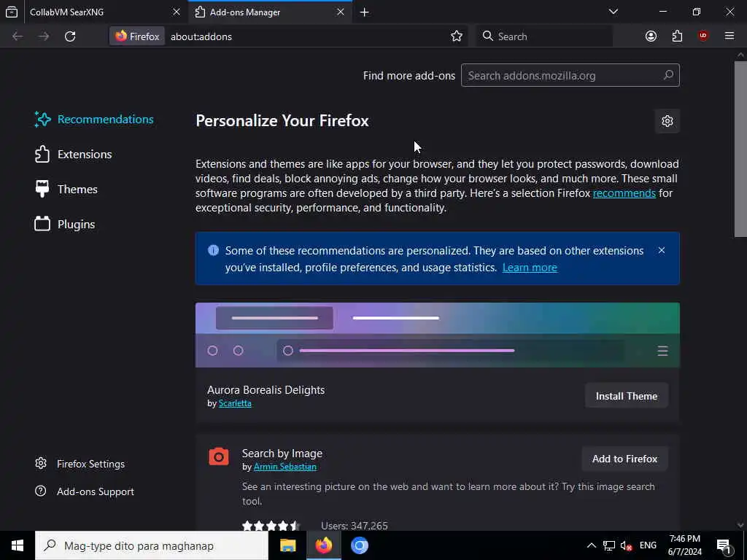747x560 pixels.
Task: Click the Search addons.mozilla.org field
Action: pyautogui.click(x=570, y=75)
